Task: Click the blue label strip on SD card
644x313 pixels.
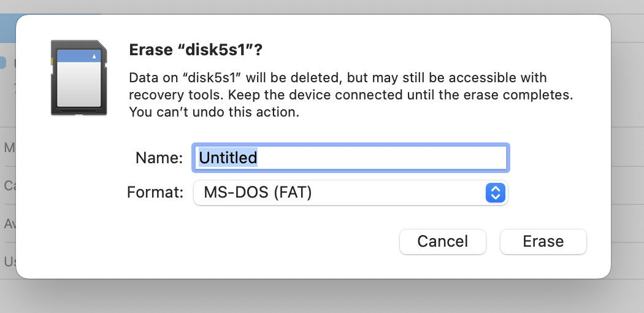Action: point(79,56)
